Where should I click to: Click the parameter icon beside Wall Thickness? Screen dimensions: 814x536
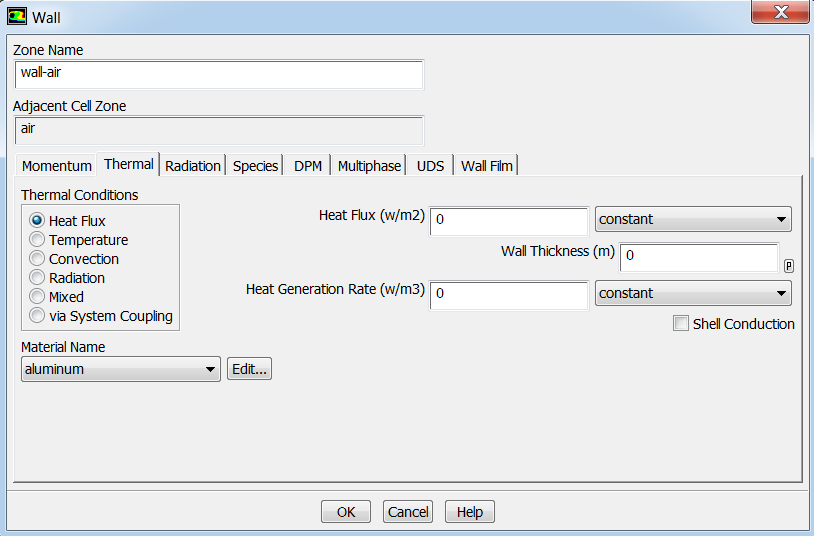pos(789,266)
